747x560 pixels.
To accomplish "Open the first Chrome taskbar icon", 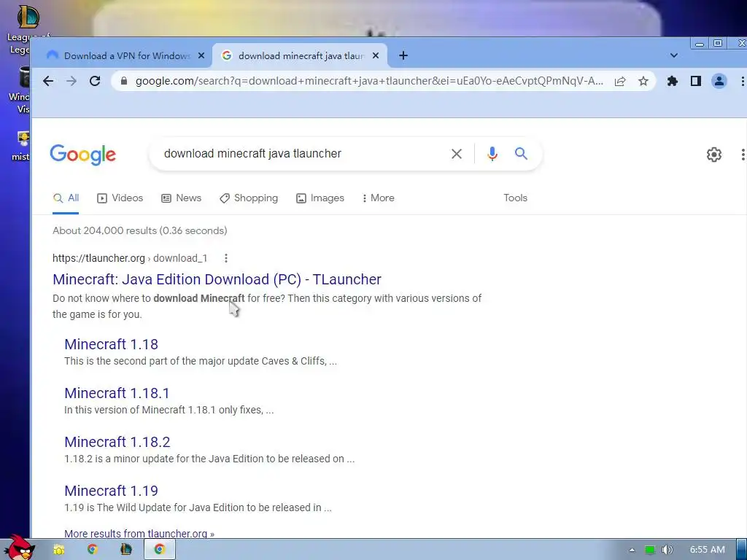I will [x=93, y=550].
